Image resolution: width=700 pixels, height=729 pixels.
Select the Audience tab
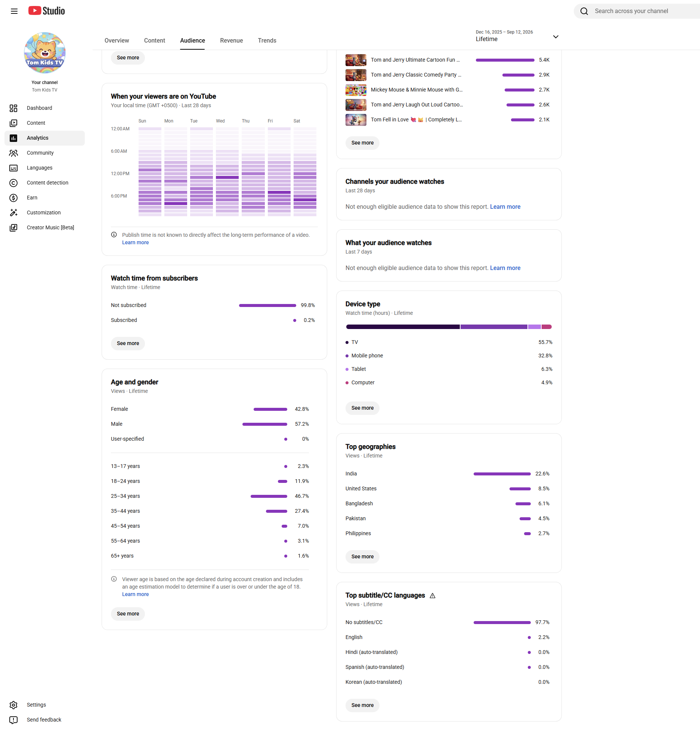coord(192,40)
